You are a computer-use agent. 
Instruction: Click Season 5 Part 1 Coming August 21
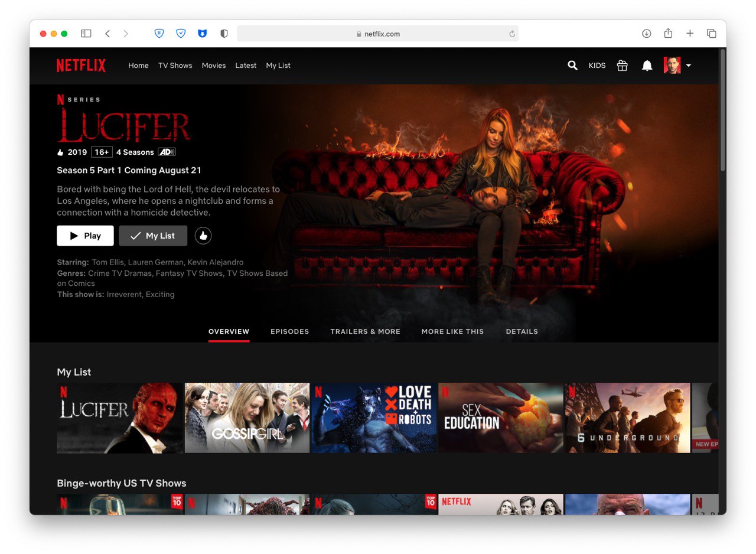point(129,170)
